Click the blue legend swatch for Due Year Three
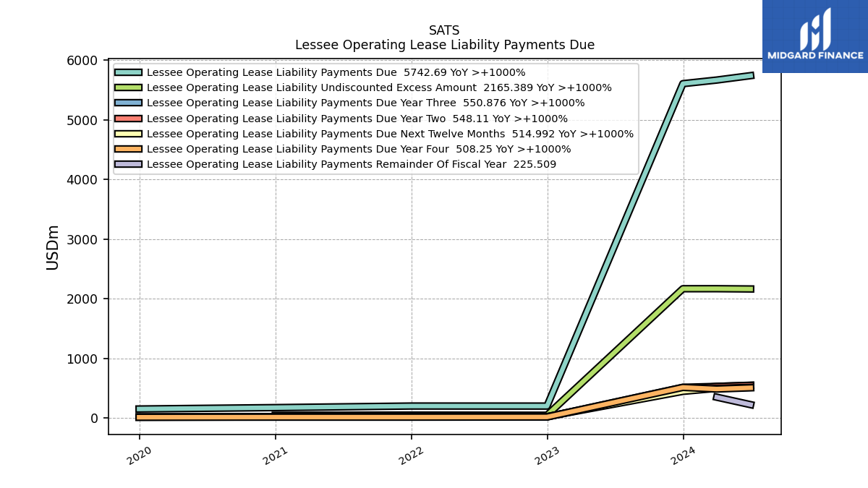868x488 pixels. click(129, 103)
